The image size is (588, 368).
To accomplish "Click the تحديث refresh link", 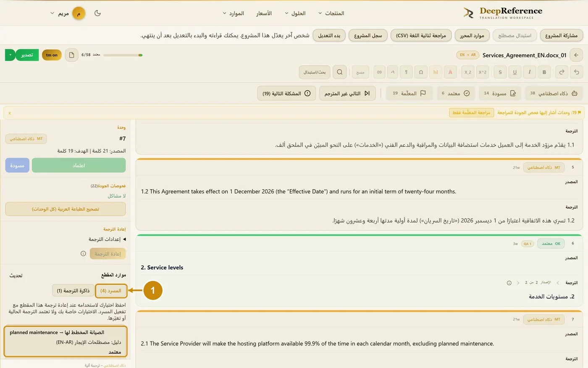I will pos(16,275).
